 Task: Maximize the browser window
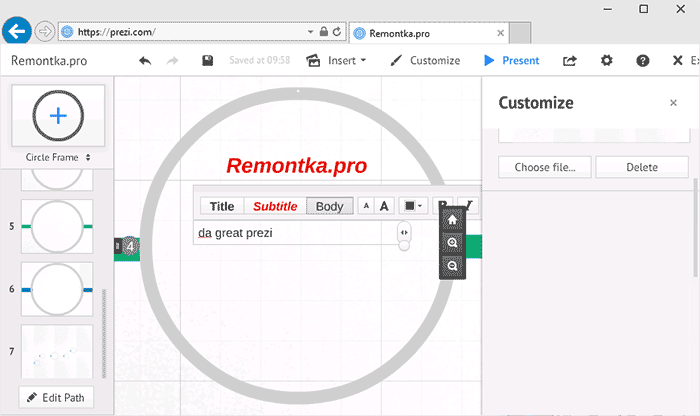point(643,9)
